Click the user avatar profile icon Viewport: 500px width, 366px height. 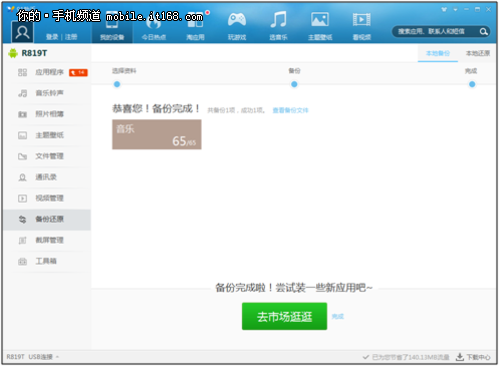[22, 32]
